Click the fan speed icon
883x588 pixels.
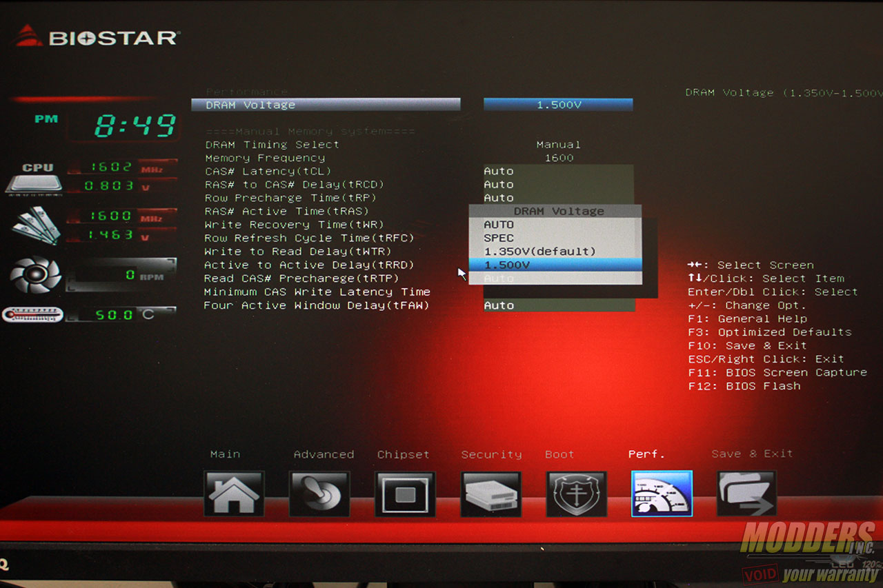point(36,274)
